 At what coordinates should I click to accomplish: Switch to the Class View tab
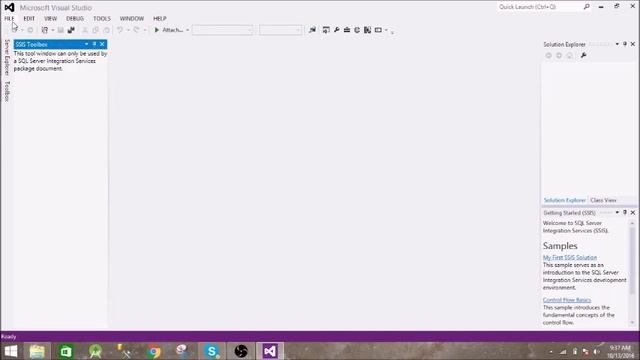(x=603, y=200)
